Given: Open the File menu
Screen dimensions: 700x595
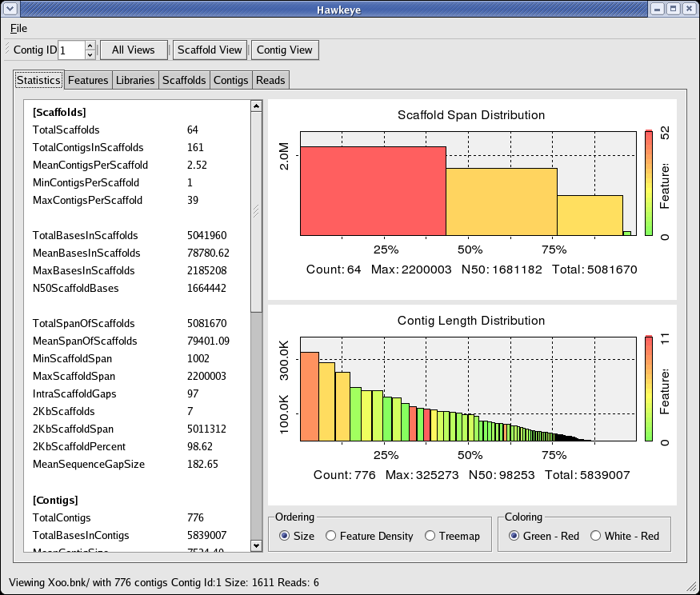Looking at the screenshot, I should [x=18, y=28].
